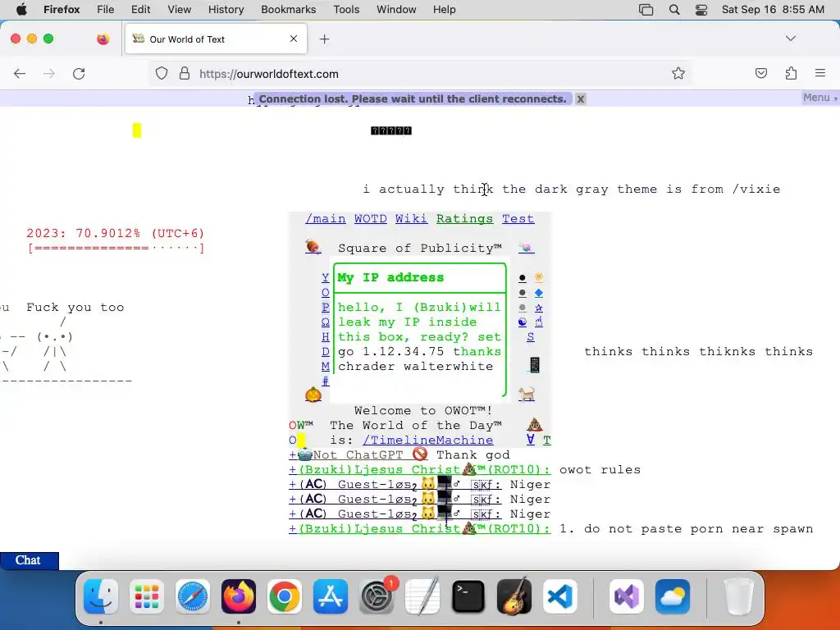Open the File menu
Viewport: 840px width, 630px height.
point(105,10)
